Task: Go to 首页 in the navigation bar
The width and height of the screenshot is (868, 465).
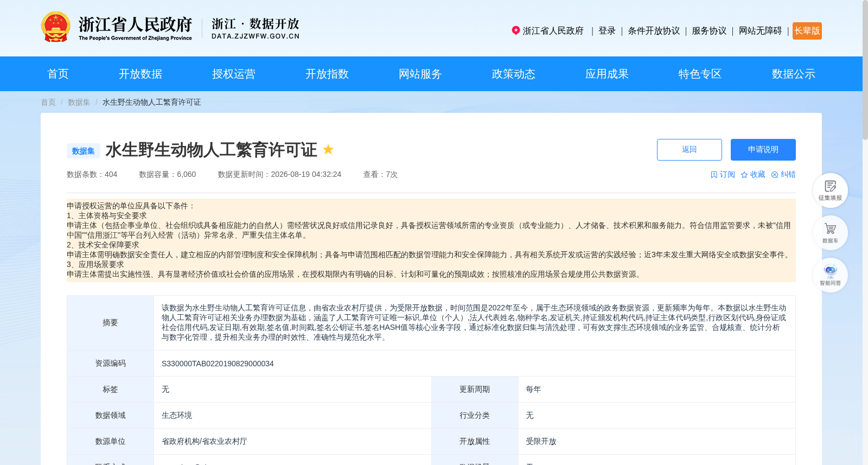Action: [x=58, y=74]
